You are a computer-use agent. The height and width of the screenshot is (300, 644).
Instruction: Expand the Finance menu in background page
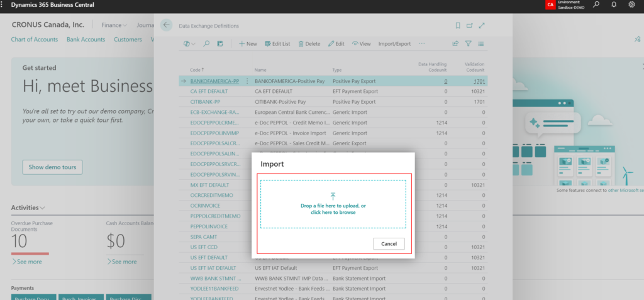coord(114,25)
